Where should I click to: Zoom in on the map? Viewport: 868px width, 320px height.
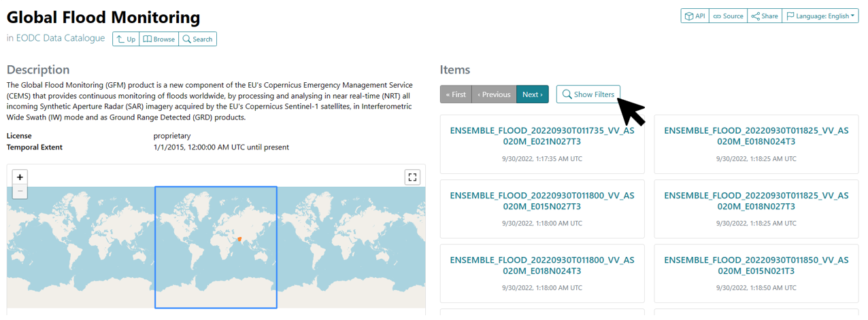click(x=20, y=177)
